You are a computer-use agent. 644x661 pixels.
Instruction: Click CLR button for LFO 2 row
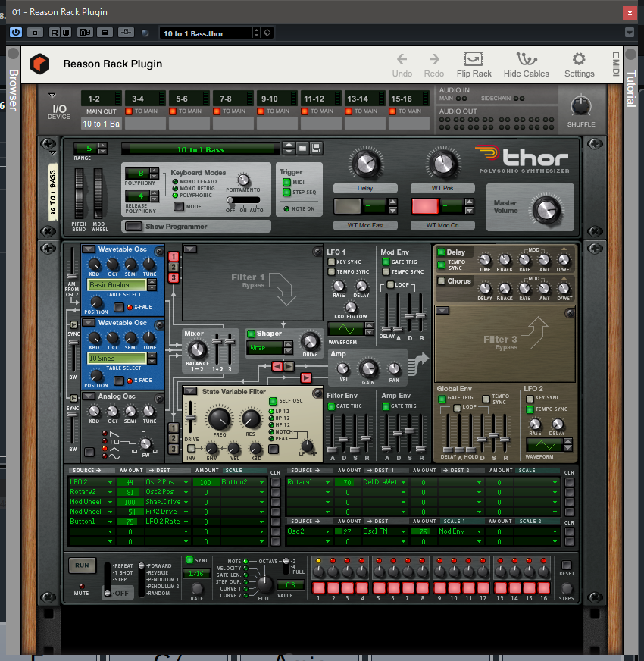point(276,482)
